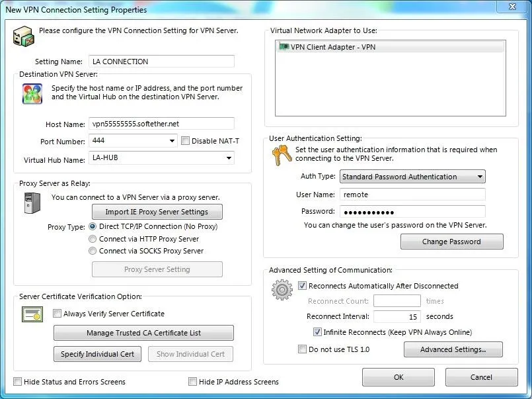This screenshot has height=399, width=532.
Task: Click the Cancel button
Action: pos(482,377)
